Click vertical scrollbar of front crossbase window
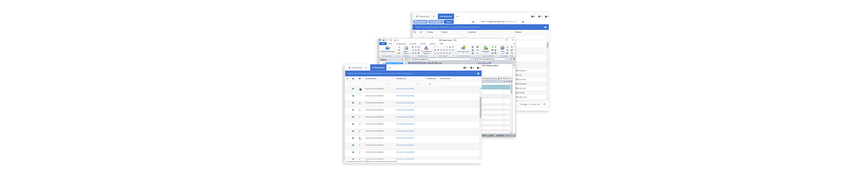This screenshot has height=175, width=868. 480,107
